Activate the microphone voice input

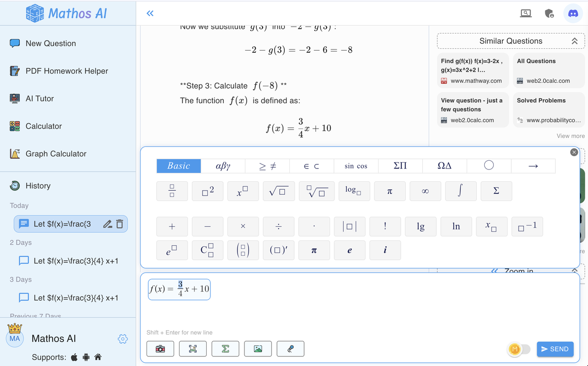tap(290, 349)
